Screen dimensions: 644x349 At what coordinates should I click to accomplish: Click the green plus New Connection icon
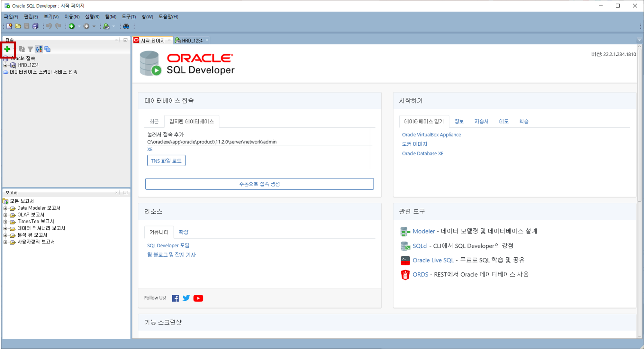(7, 49)
